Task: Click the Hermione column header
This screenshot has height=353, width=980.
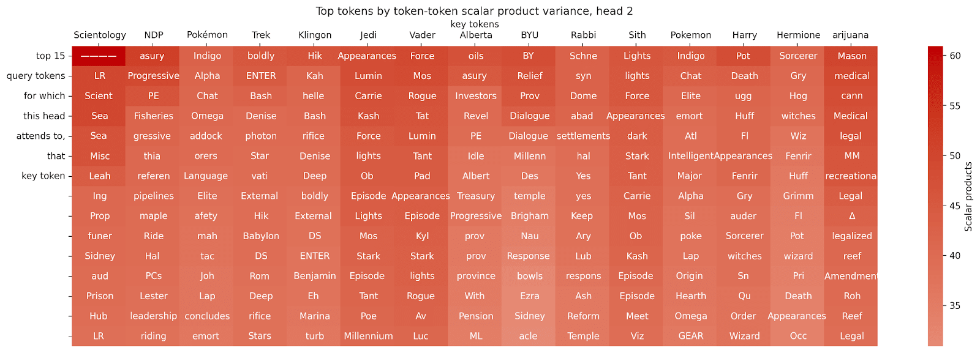Action: tap(798, 35)
